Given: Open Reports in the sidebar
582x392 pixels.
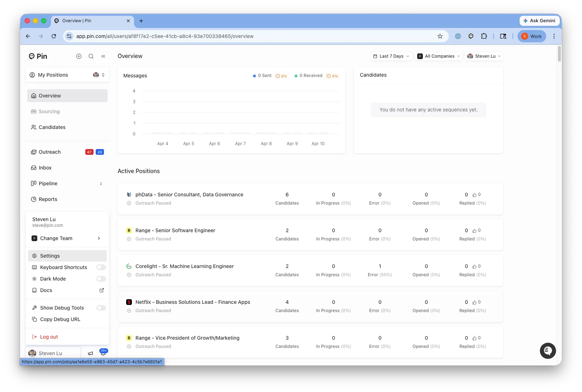Looking at the screenshot, I should tap(67, 199).
